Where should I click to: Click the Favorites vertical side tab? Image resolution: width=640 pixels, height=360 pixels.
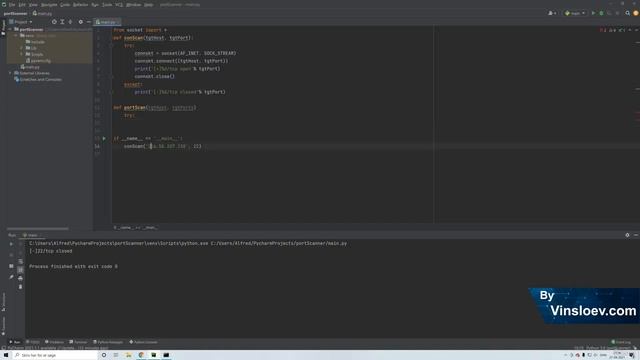pyautogui.click(x=3, y=326)
